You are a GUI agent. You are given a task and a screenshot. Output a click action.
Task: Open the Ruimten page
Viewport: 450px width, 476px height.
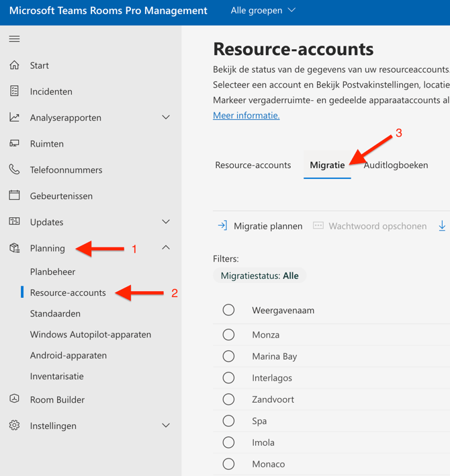pyautogui.click(x=47, y=144)
